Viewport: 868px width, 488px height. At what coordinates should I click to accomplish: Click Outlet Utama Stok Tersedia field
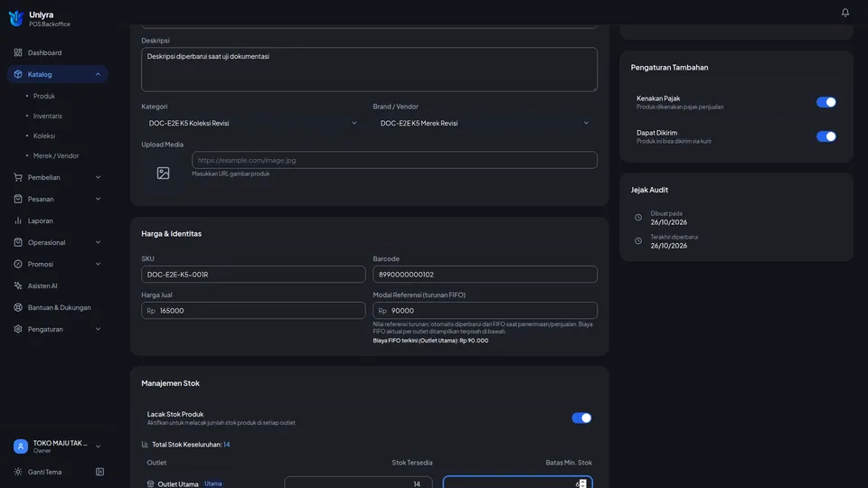tap(358, 483)
